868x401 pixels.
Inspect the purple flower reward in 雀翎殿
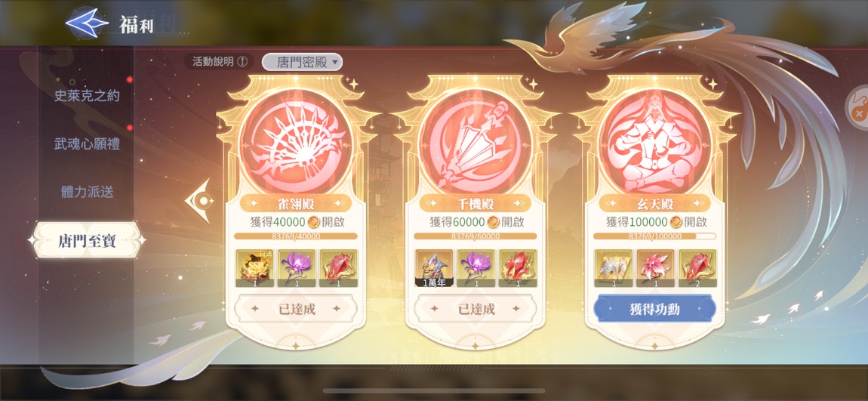coord(296,268)
